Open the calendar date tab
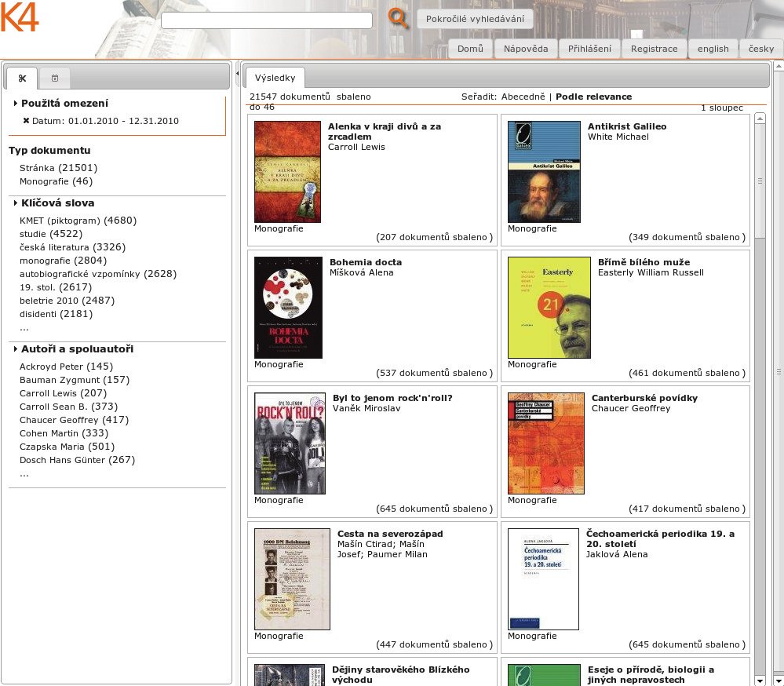The height and width of the screenshot is (686, 784). 55,78
